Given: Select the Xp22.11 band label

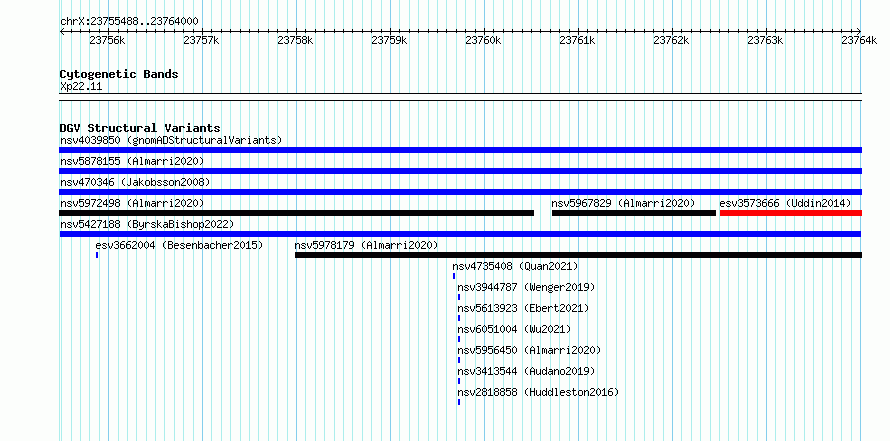Looking at the screenshot, I should [x=81, y=86].
